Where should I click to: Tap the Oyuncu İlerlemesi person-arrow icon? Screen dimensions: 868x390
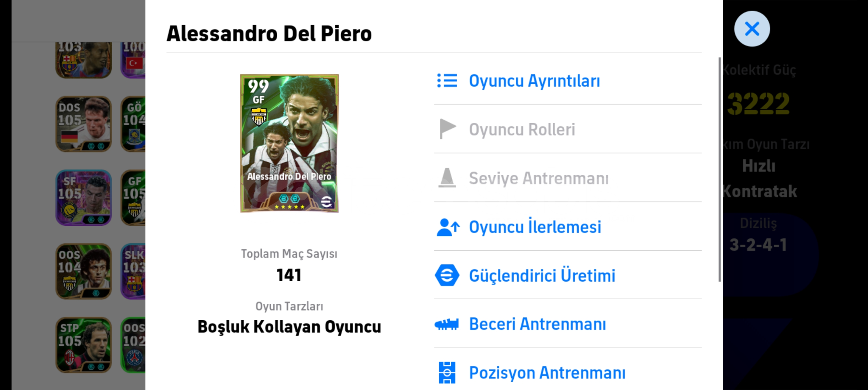point(448,227)
